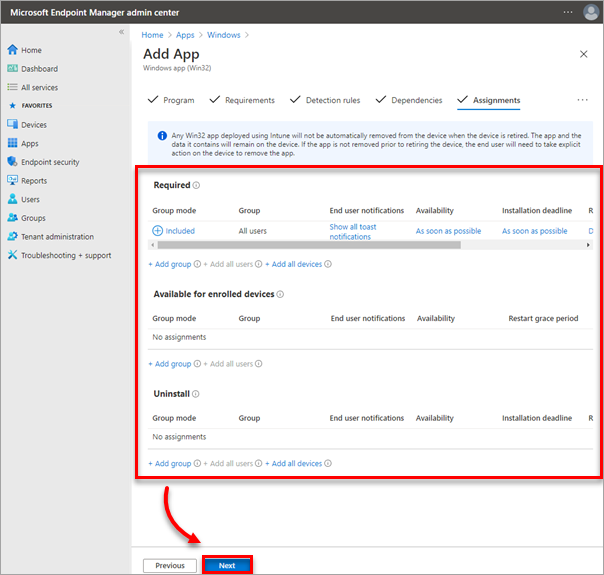The height and width of the screenshot is (575, 604).
Task: Open the more options ellipsis after Assignments
Action: [582, 100]
